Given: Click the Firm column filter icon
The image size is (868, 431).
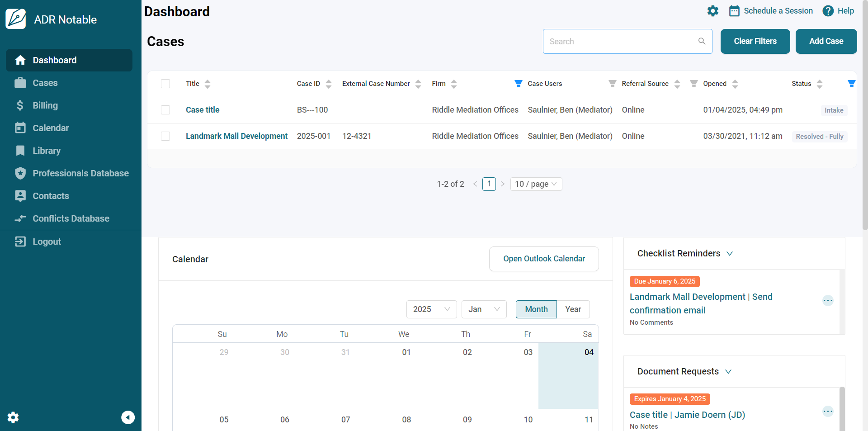Looking at the screenshot, I should [x=518, y=84].
